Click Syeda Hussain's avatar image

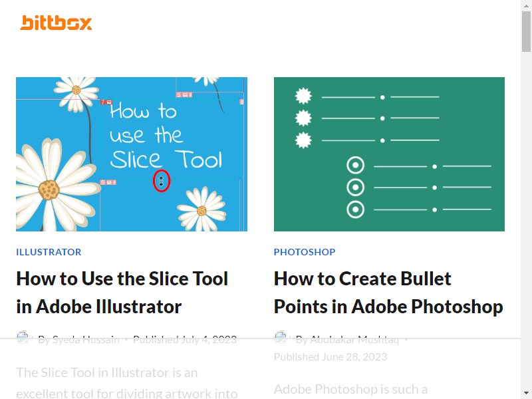(23, 338)
